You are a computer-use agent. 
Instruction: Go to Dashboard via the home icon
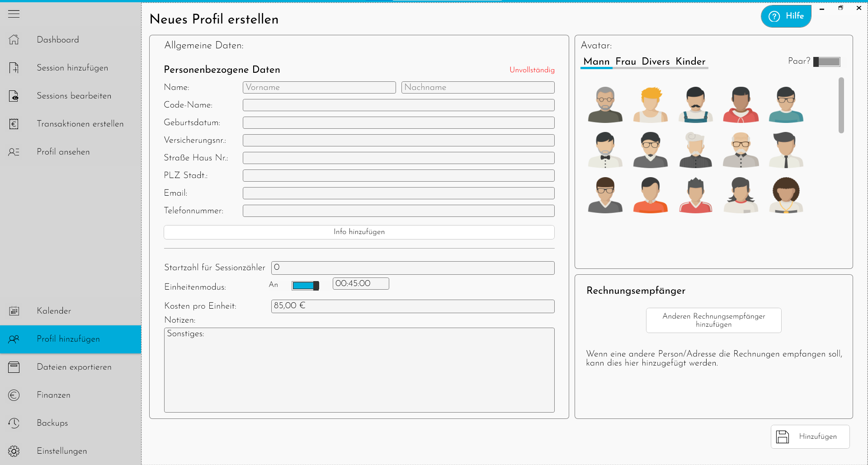(14, 40)
